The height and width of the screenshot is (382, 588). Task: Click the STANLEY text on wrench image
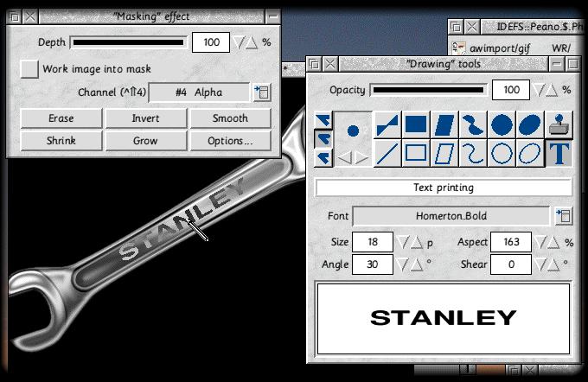[x=182, y=219]
